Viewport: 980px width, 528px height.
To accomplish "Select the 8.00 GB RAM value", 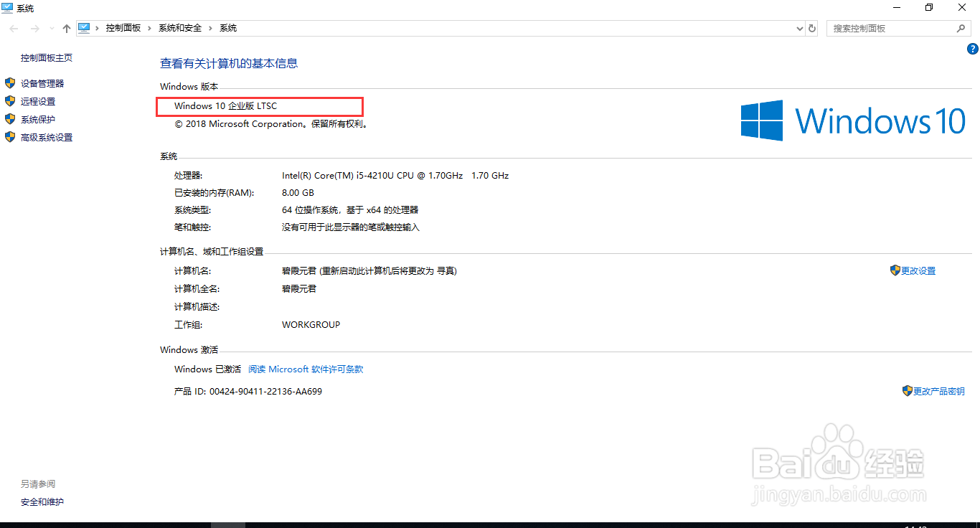I will point(298,193).
